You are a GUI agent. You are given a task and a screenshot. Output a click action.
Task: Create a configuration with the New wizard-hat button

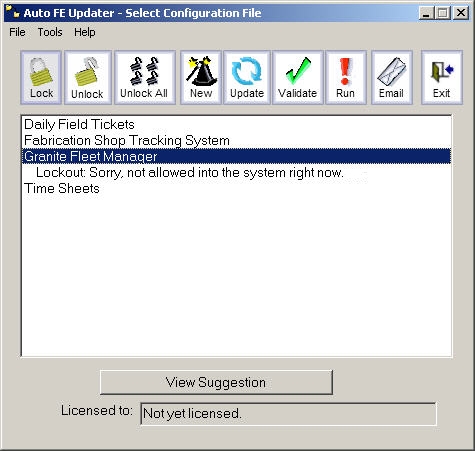point(201,78)
